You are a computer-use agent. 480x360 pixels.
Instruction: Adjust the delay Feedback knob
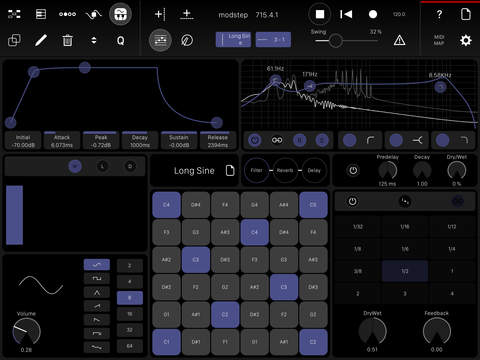click(x=437, y=331)
